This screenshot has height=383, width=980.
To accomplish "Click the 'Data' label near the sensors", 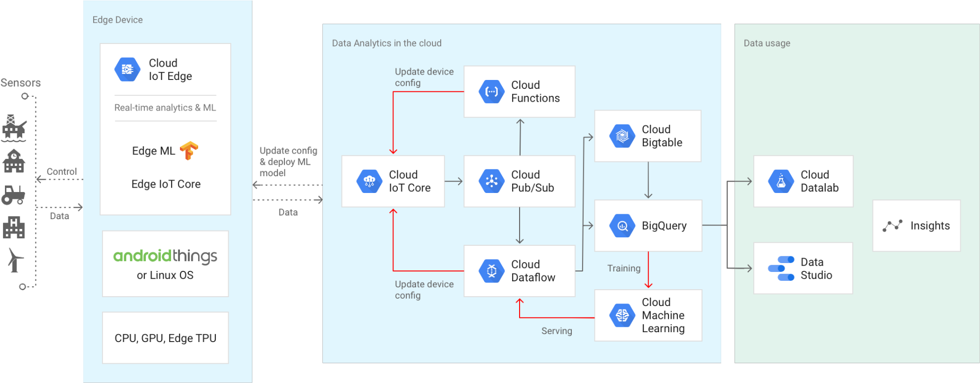I will (59, 216).
